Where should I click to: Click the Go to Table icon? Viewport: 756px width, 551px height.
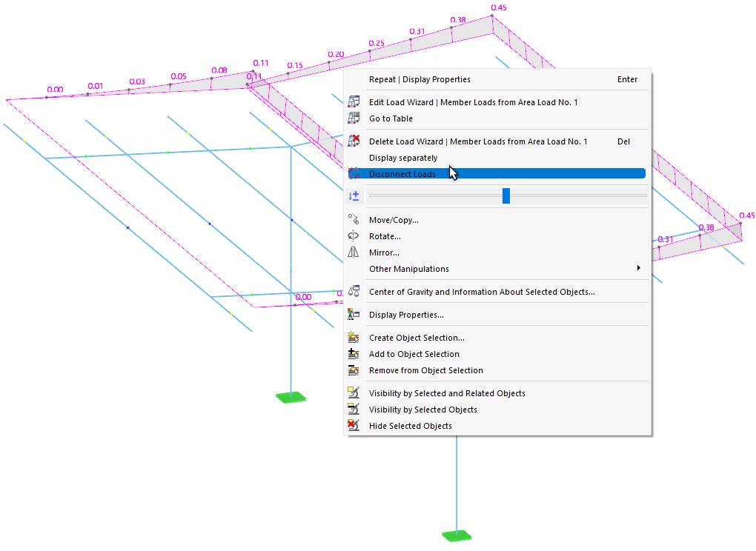(354, 118)
